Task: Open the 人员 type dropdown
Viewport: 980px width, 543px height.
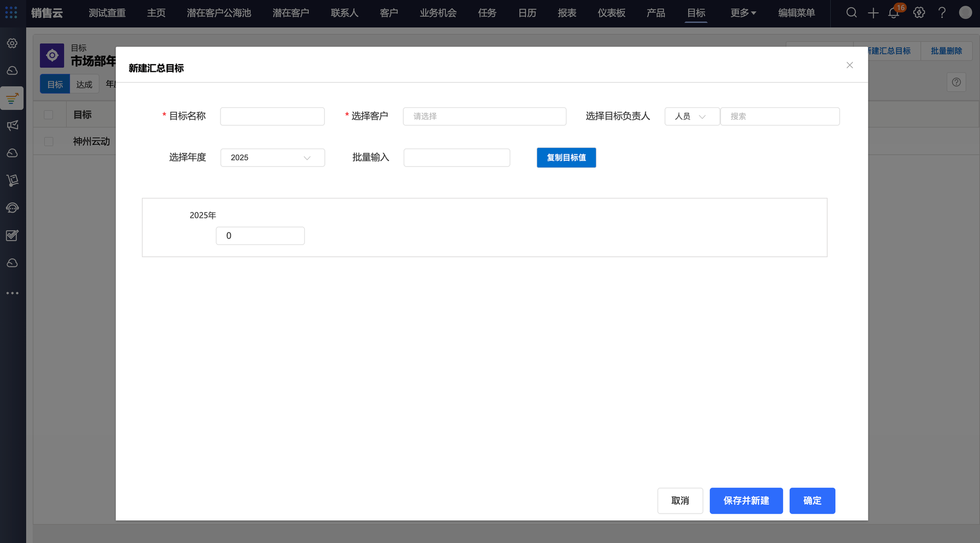Action: tap(691, 117)
